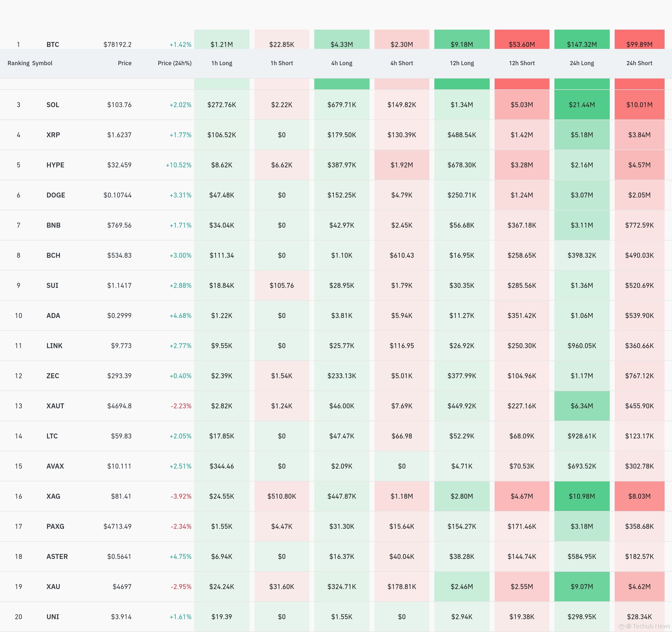Open the XAUT symbol entry

[x=55, y=406]
